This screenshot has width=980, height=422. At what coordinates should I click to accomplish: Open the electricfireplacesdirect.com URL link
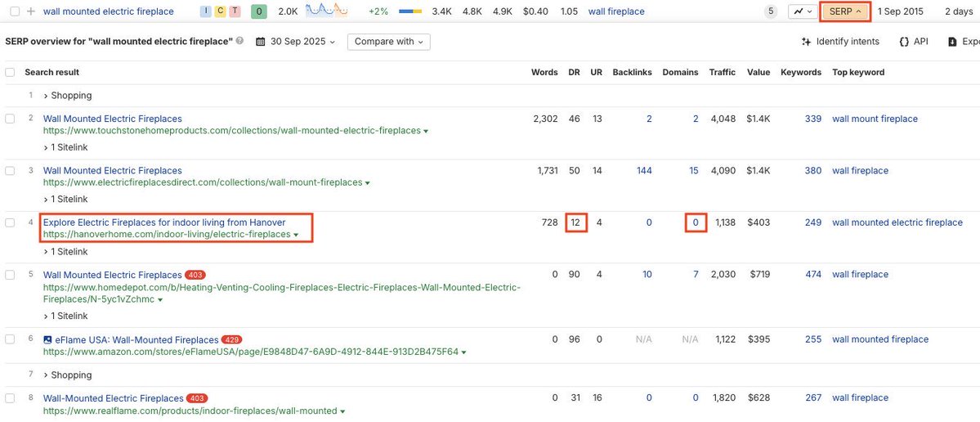[203, 183]
